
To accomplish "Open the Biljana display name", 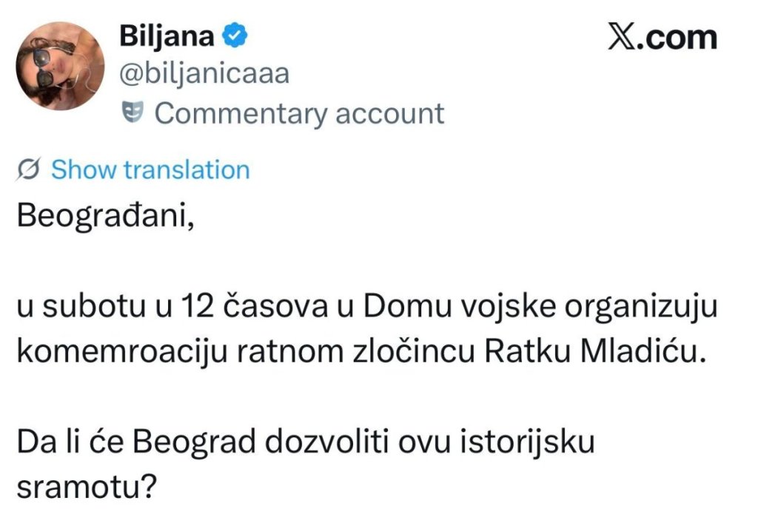I will [167, 36].
